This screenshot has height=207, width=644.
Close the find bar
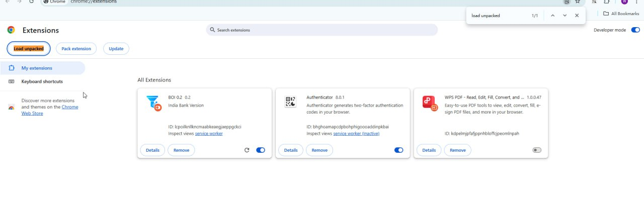coord(577,16)
